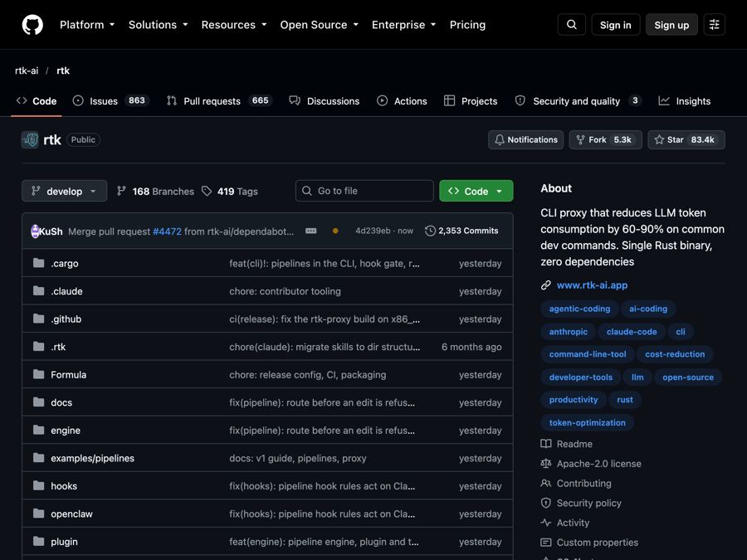Select the agentic-coding topic tag
Viewport: 747px width, 560px height.
click(580, 309)
